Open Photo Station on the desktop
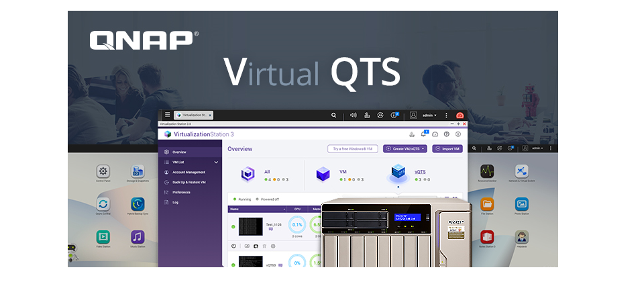Screen dimensions: 644x282 point(522,206)
